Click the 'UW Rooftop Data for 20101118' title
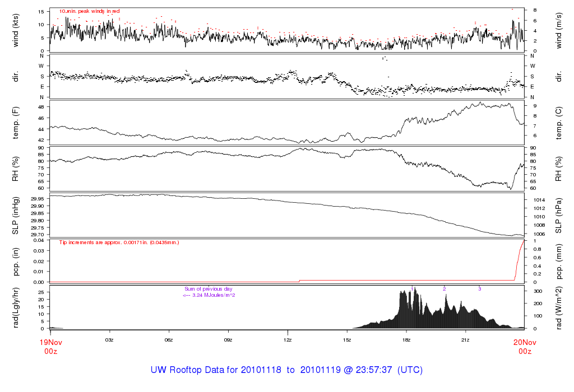This screenshot has width=574, height=392. [x=216, y=370]
